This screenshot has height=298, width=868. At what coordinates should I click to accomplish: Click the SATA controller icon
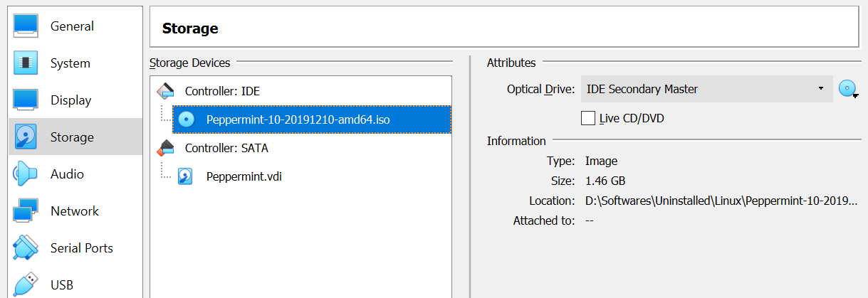coord(166,148)
